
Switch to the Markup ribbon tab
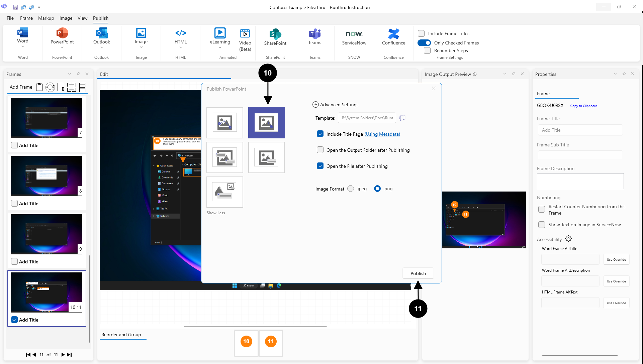pyautogui.click(x=46, y=18)
